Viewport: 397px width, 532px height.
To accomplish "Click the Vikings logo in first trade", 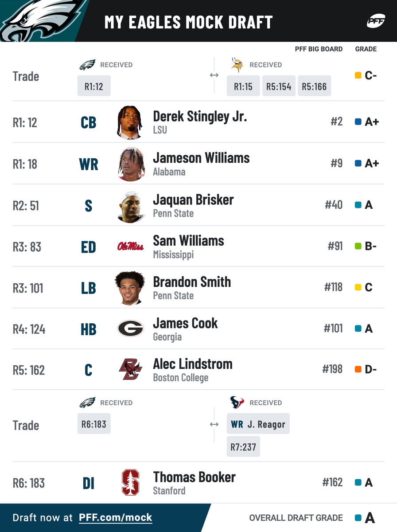I will (237, 65).
